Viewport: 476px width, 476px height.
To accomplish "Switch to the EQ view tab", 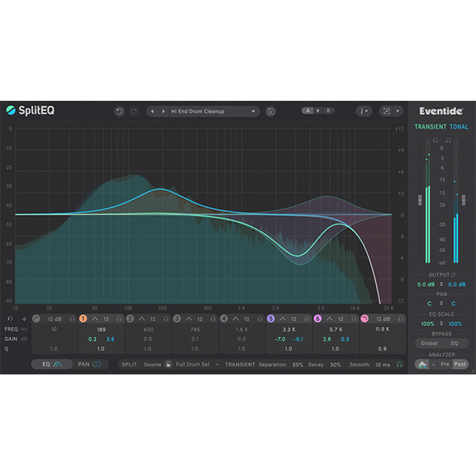I will [x=52, y=364].
